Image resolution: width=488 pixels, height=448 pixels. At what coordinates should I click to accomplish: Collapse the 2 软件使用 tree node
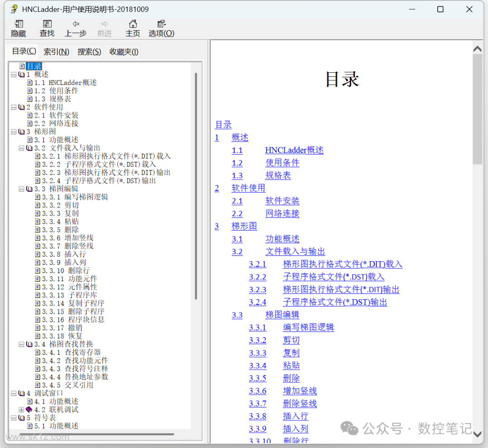tap(14, 107)
